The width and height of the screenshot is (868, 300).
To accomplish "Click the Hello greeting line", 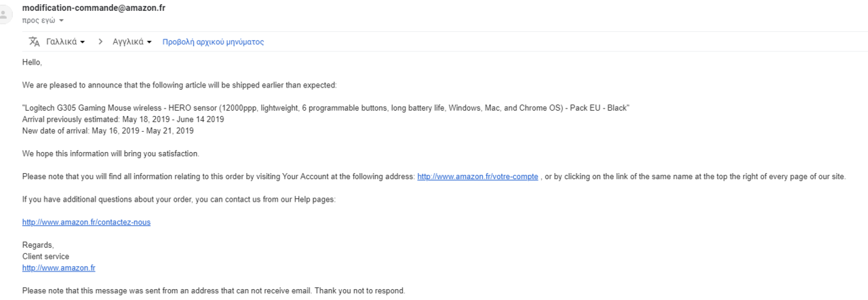I will [x=32, y=62].
